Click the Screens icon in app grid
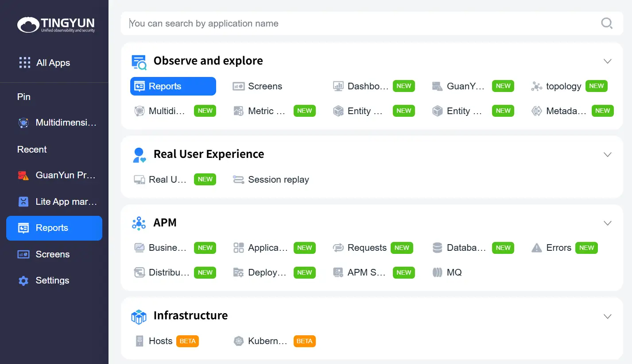This screenshot has height=364, width=632. coord(239,86)
